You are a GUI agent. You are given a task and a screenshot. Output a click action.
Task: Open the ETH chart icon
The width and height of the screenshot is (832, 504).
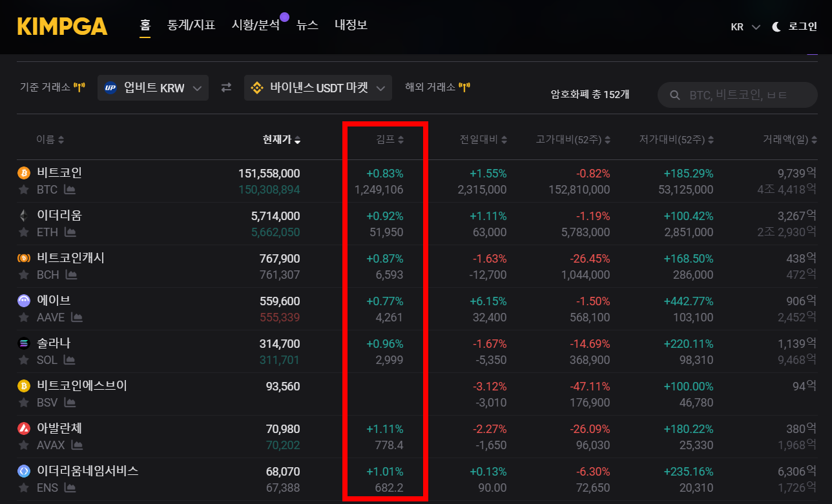[x=70, y=232]
